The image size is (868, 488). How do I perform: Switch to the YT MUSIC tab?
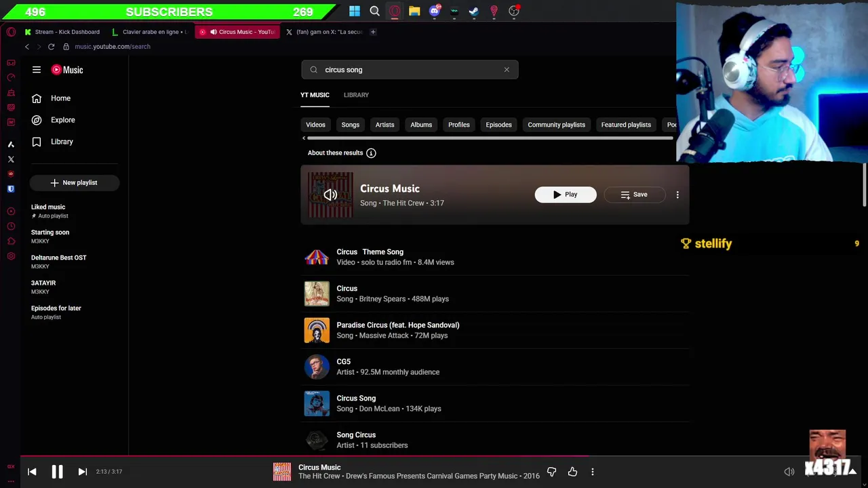(315, 95)
